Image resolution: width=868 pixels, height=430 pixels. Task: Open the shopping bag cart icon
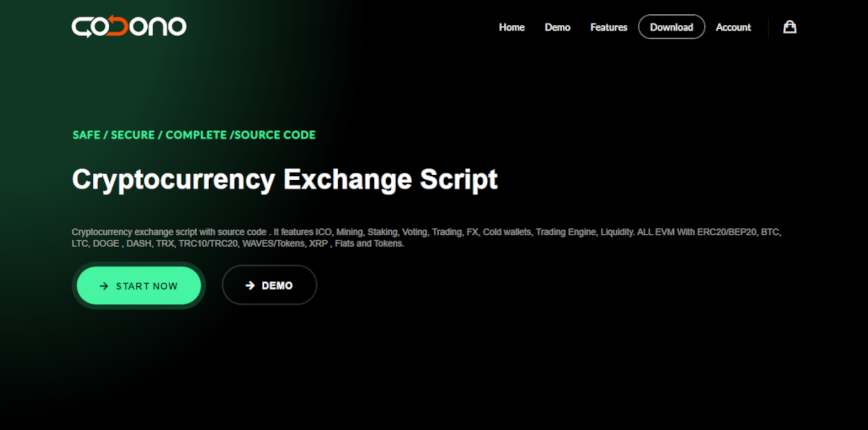tap(790, 27)
